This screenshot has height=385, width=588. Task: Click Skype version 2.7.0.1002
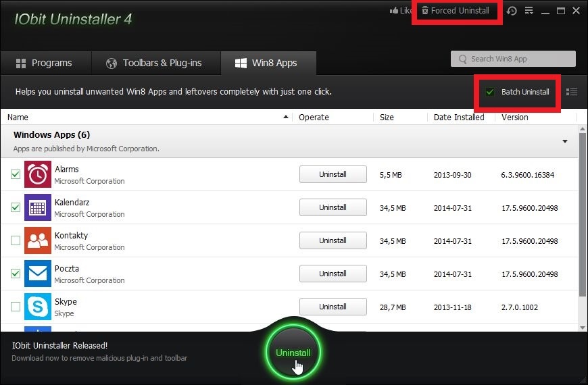pyautogui.click(x=520, y=307)
